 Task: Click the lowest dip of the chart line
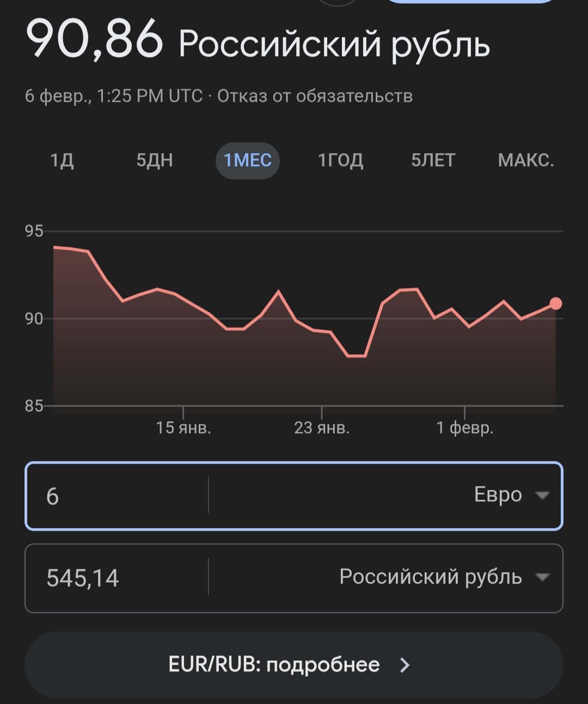click(357, 356)
